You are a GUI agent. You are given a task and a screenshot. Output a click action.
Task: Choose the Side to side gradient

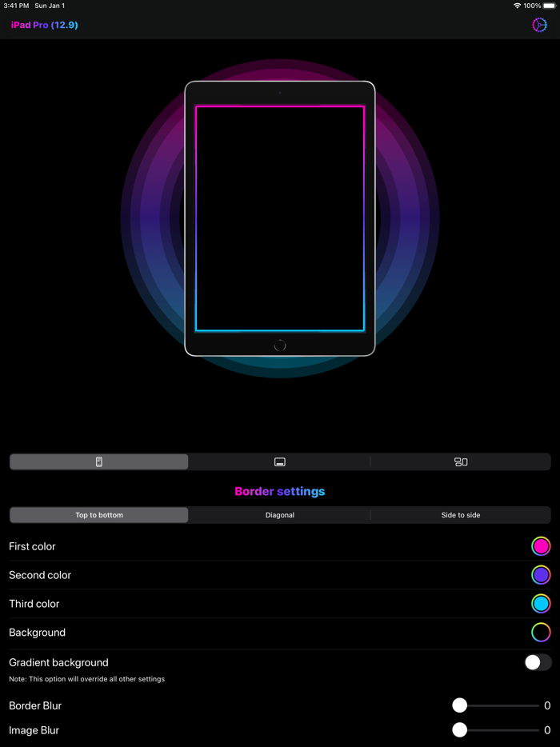click(x=461, y=515)
